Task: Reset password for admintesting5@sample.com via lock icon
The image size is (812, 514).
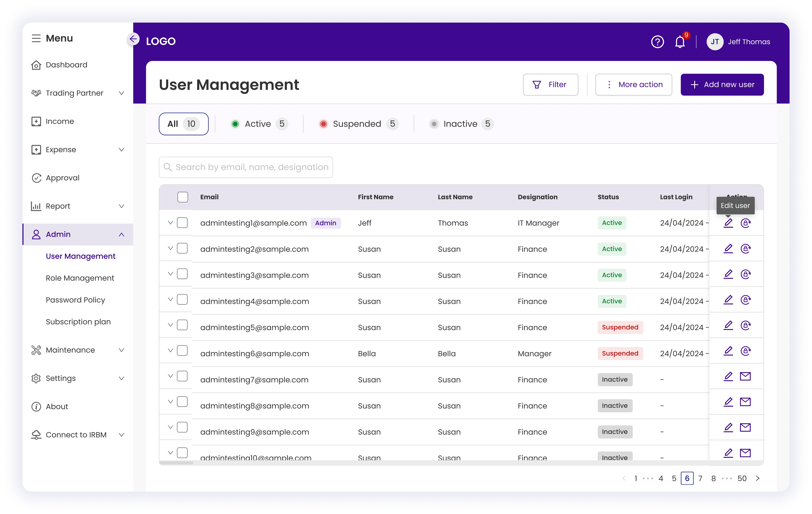Action: pos(746,326)
